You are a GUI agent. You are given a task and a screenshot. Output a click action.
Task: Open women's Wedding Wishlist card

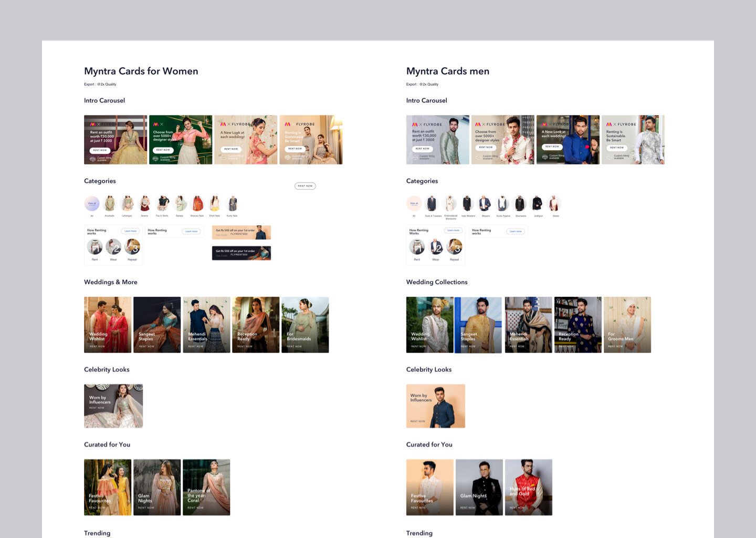point(108,325)
